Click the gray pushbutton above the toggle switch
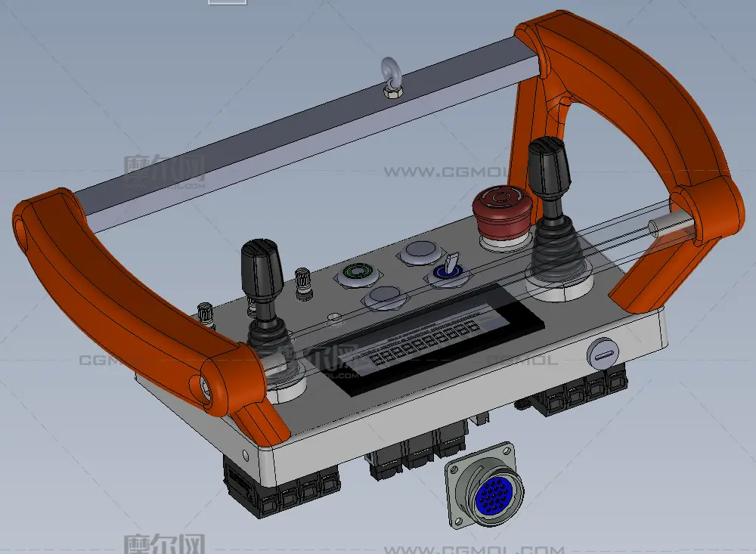The image size is (756, 554). [420, 251]
